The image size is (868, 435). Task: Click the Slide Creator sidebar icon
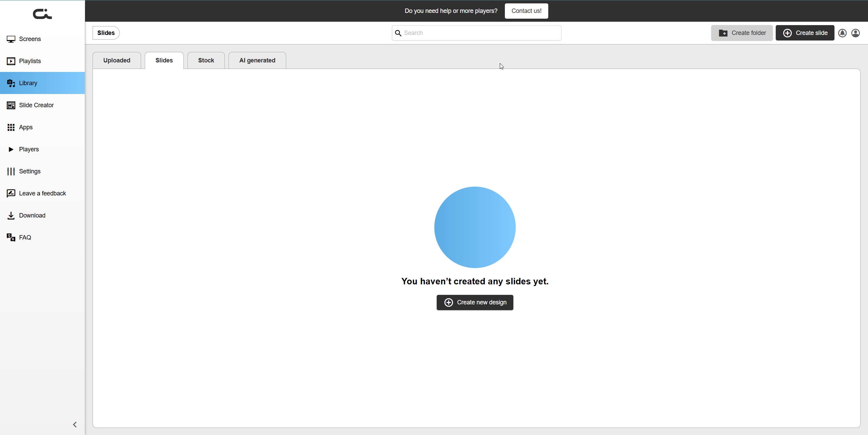11,105
